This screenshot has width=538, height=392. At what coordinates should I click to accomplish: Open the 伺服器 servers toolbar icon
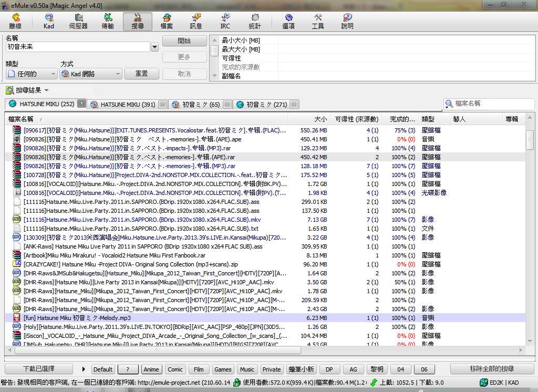click(x=79, y=22)
